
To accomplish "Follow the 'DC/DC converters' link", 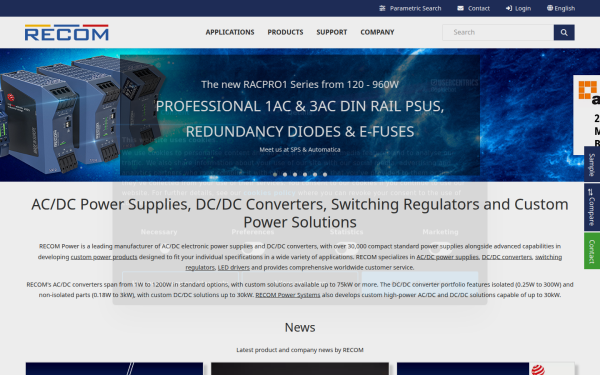I will coord(507,257).
